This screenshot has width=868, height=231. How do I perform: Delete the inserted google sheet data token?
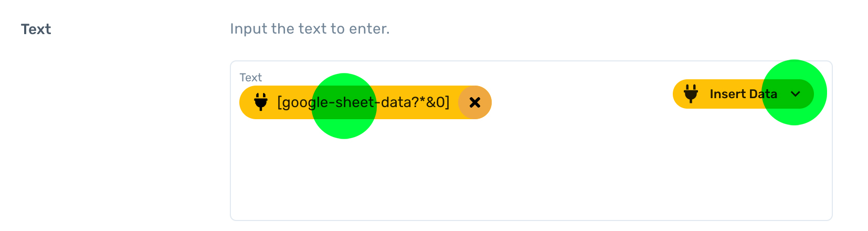coord(475,102)
